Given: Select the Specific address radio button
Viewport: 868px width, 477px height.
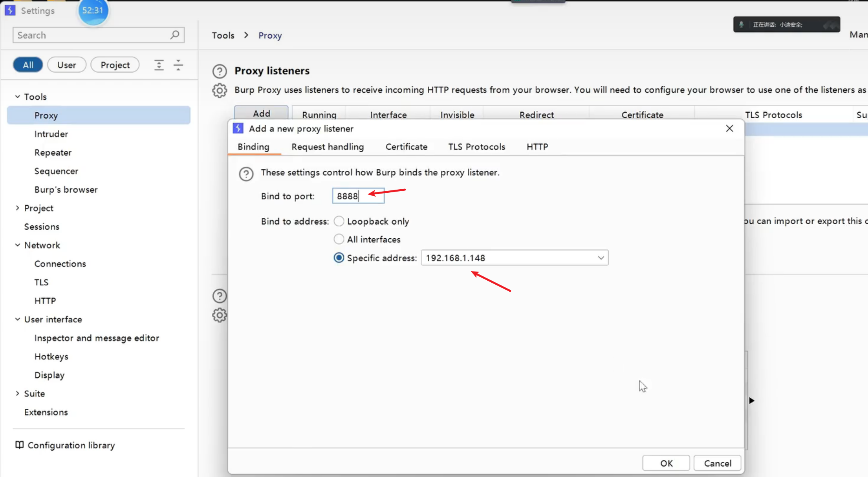Looking at the screenshot, I should 339,258.
